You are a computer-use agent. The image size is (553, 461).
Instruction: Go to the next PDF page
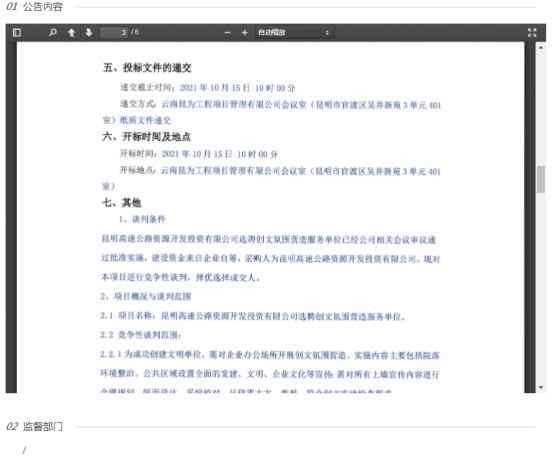(89, 32)
